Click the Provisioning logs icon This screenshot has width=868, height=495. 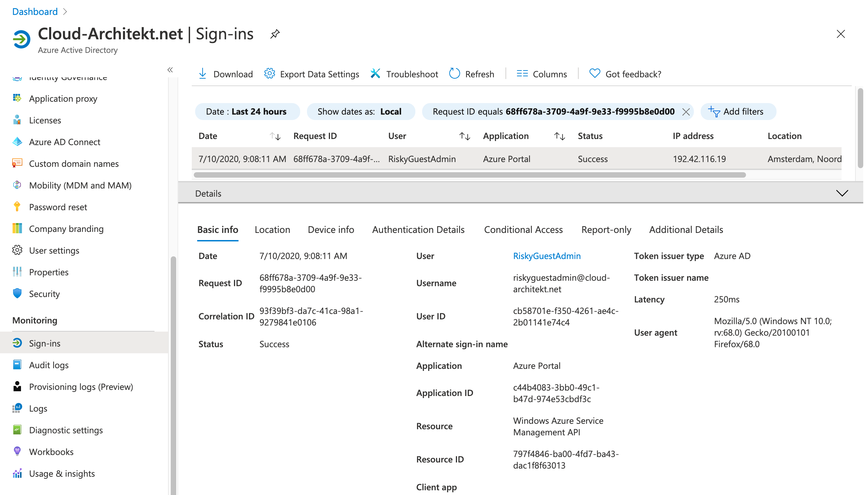point(17,387)
